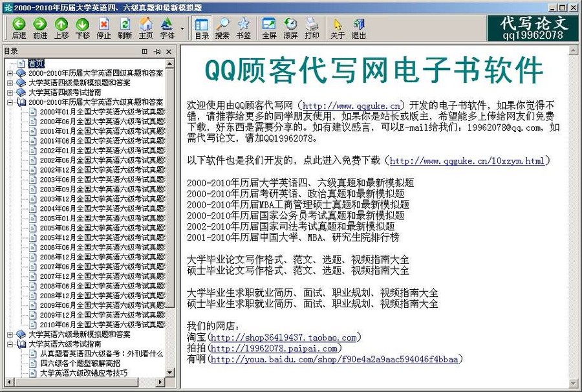582x392 pixels.
Task: Click the 打印 print icon
Action: point(312,28)
